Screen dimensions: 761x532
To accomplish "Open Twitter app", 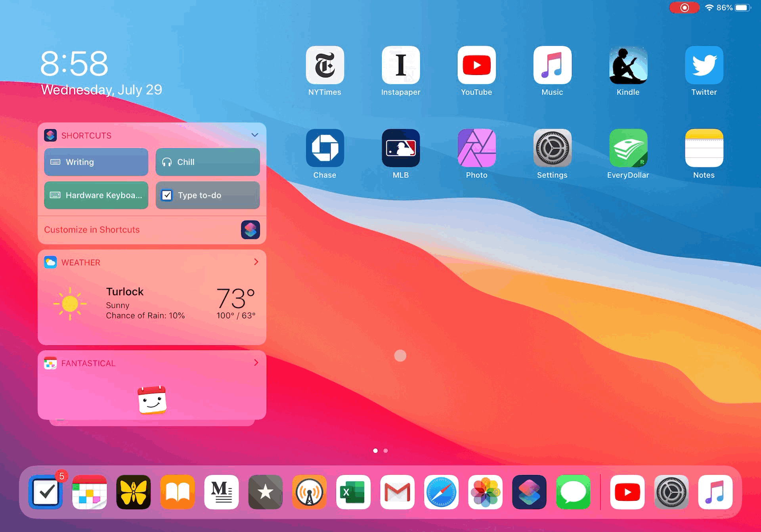I will [704, 65].
